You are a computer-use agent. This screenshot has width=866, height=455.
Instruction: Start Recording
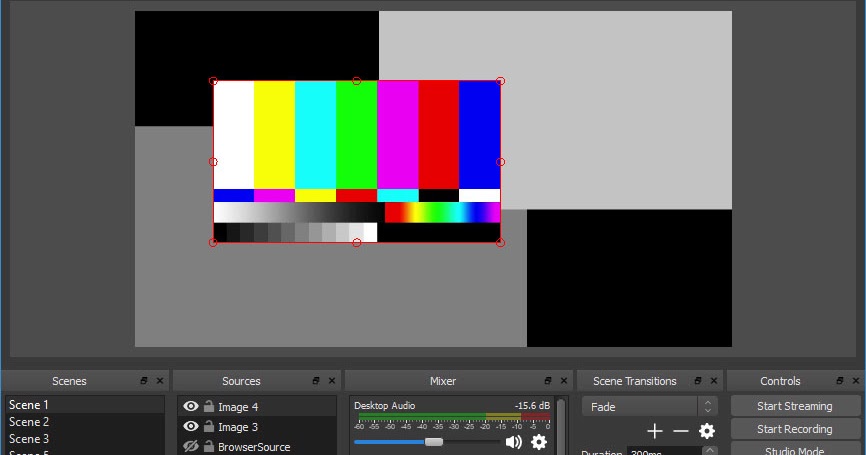pos(795,429)
